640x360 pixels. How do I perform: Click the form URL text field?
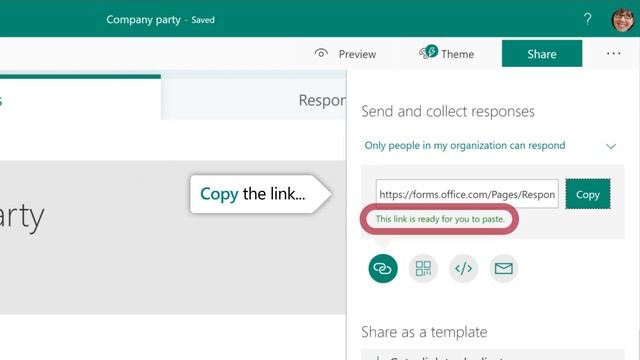(x=467, y=194)
